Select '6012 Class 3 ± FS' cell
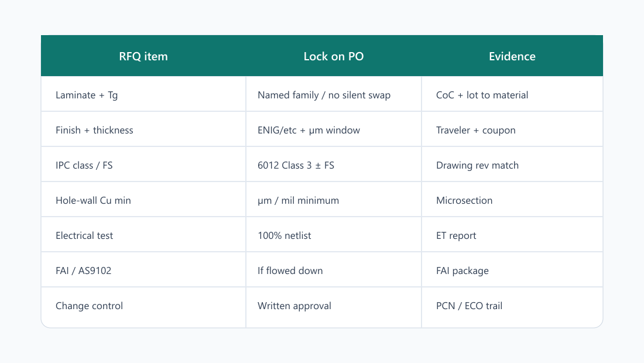The height and width of the screenshot is (363, 644). tap(334, 165)
